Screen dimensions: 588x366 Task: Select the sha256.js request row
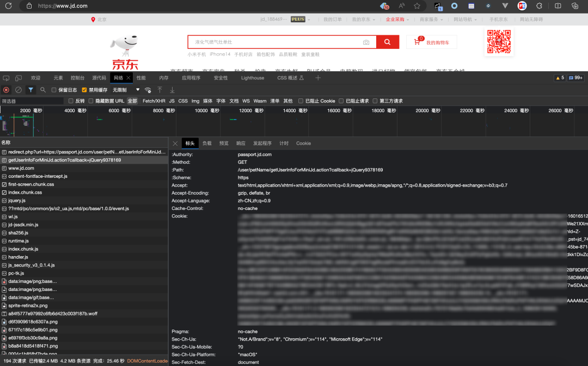[x=84, y=233]
